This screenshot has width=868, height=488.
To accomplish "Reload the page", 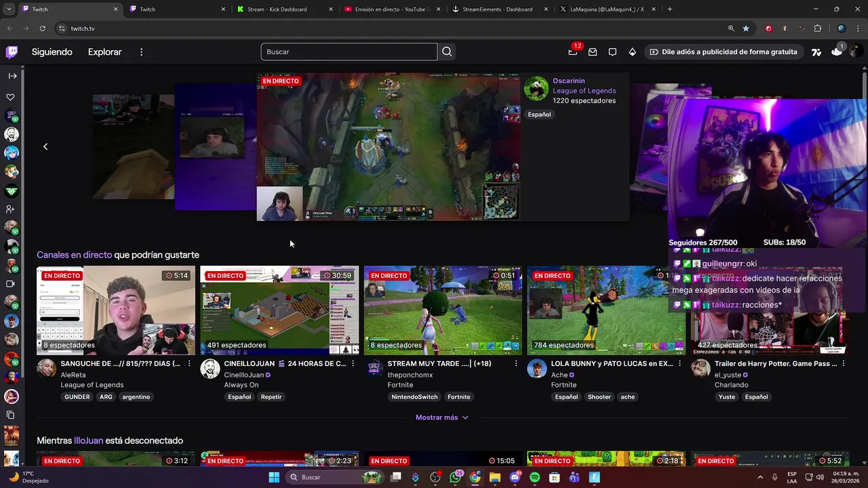I will tap(42, 28).
